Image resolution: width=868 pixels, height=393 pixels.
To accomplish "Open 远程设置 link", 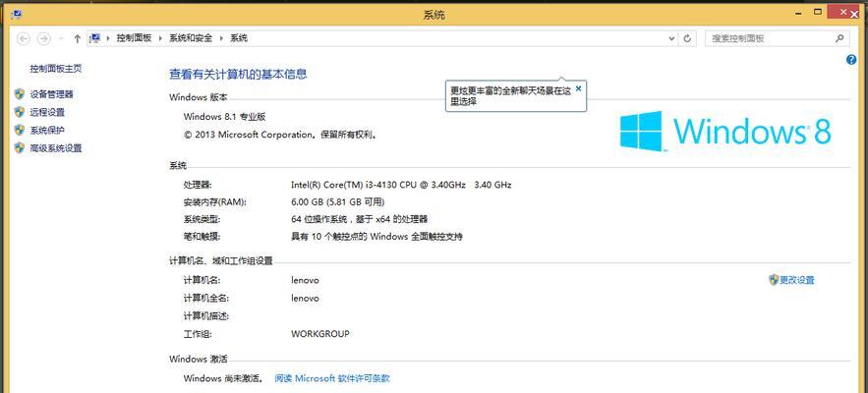I will [x=47, y=112].
